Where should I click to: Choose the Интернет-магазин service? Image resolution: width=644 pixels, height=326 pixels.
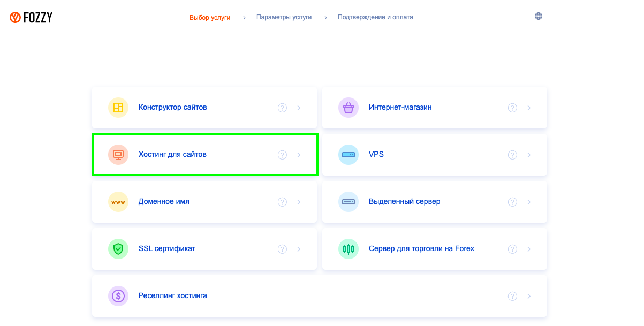point(435,108)
